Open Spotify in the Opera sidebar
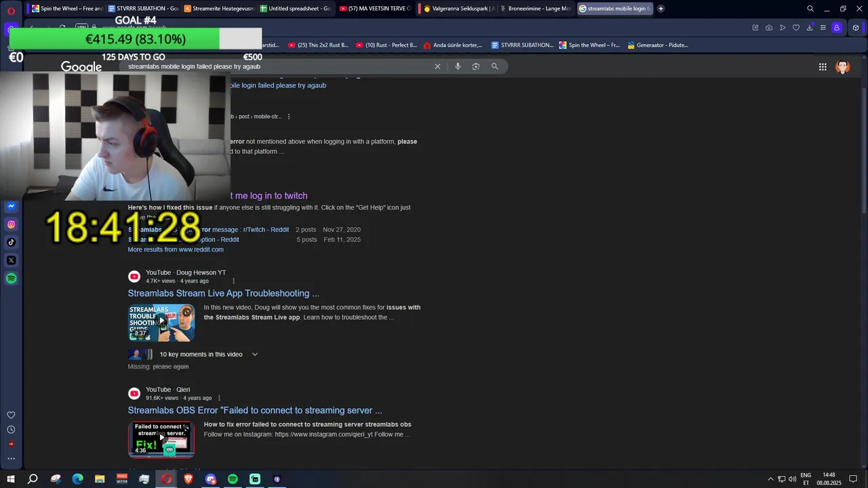The height and width of the screenshot is (488, 868). (11, 279)
